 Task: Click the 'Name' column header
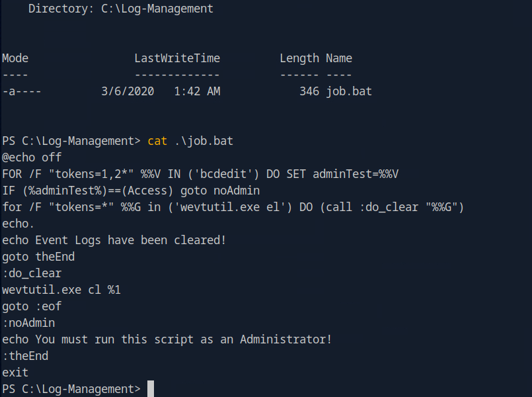tap(339, 58)
